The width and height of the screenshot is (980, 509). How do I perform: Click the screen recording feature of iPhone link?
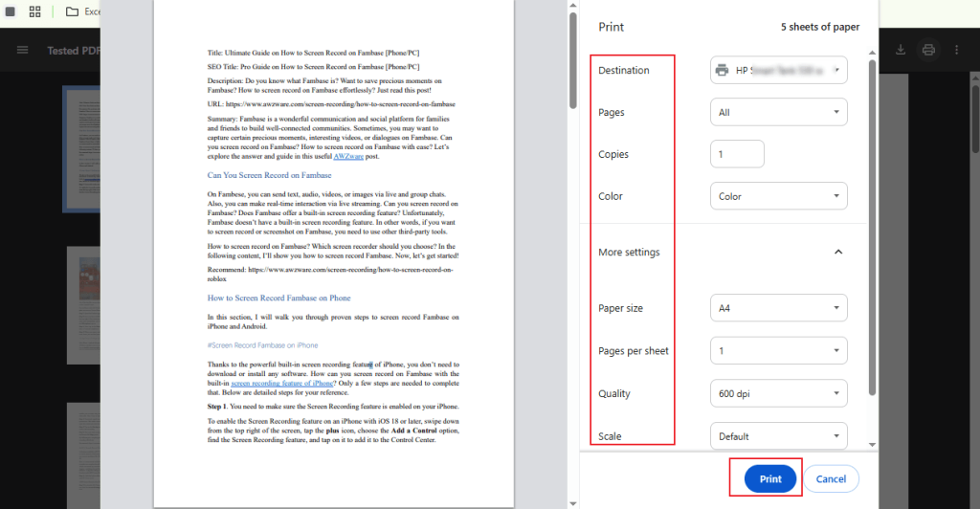282,384
